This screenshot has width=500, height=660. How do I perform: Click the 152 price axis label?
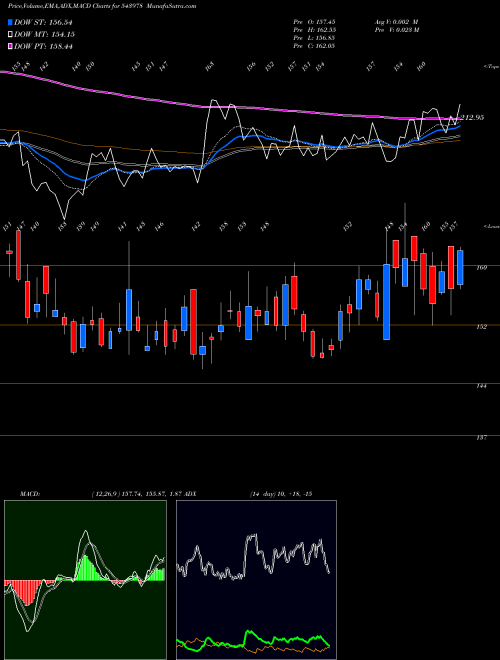pyautogui.click(x=482, y=327)
